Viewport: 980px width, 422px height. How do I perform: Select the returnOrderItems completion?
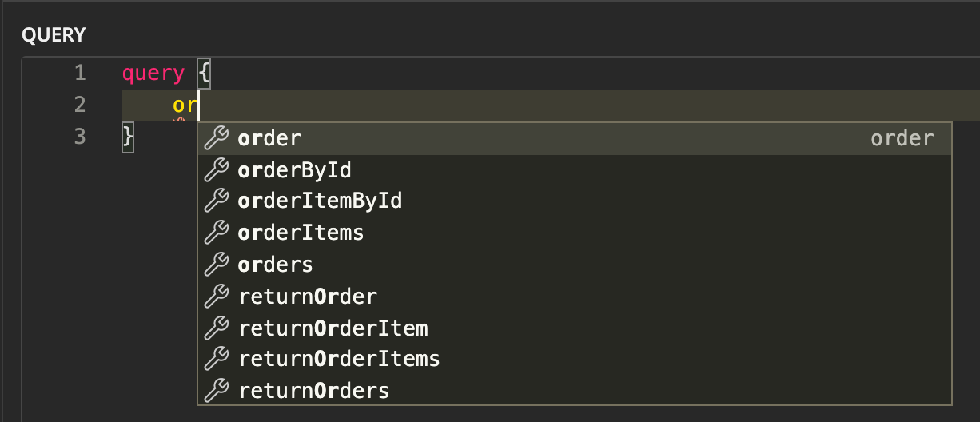pos(339,360)
